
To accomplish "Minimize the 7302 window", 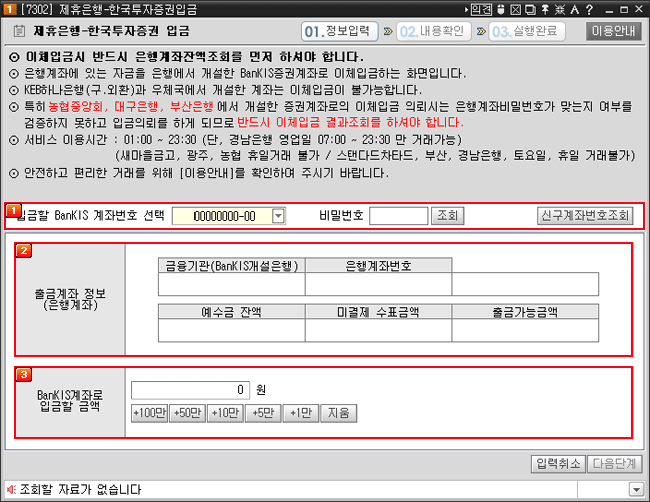I will tap(609, 10).
